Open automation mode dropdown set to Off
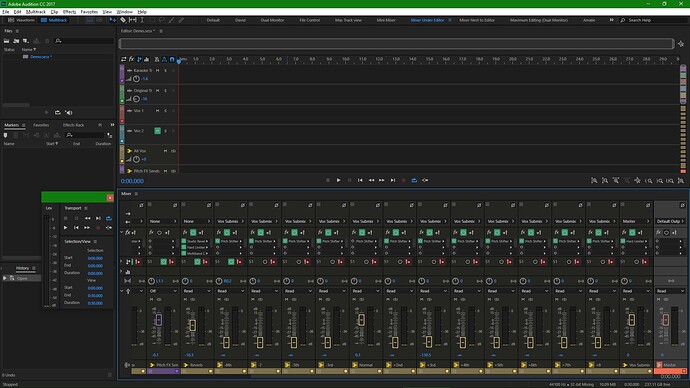 tap(163, 291)
